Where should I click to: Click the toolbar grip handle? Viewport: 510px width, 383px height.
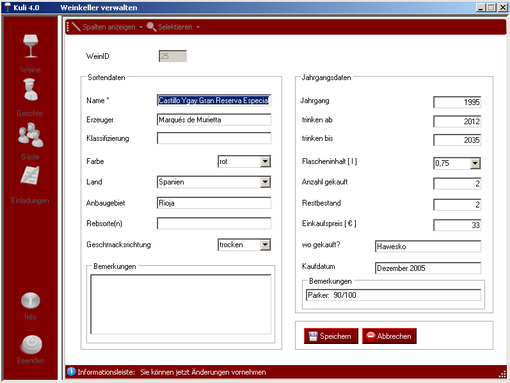pyautogui.click(x=68, y=27)
